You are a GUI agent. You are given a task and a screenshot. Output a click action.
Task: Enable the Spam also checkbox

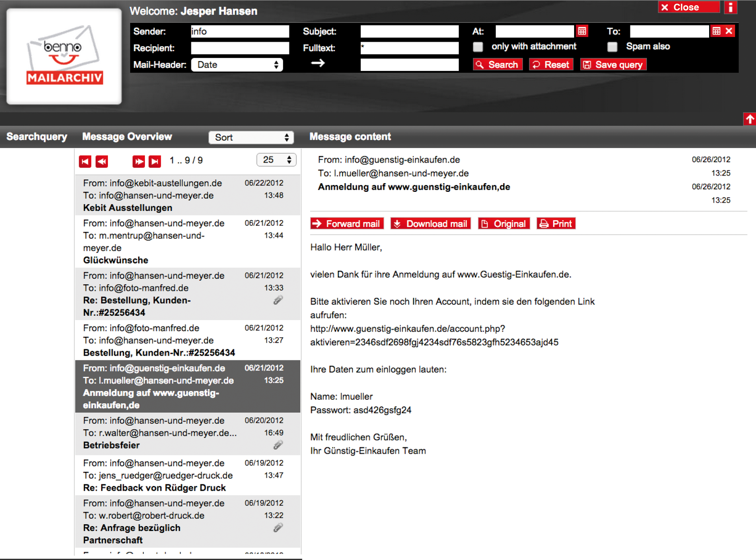[612, 46]
